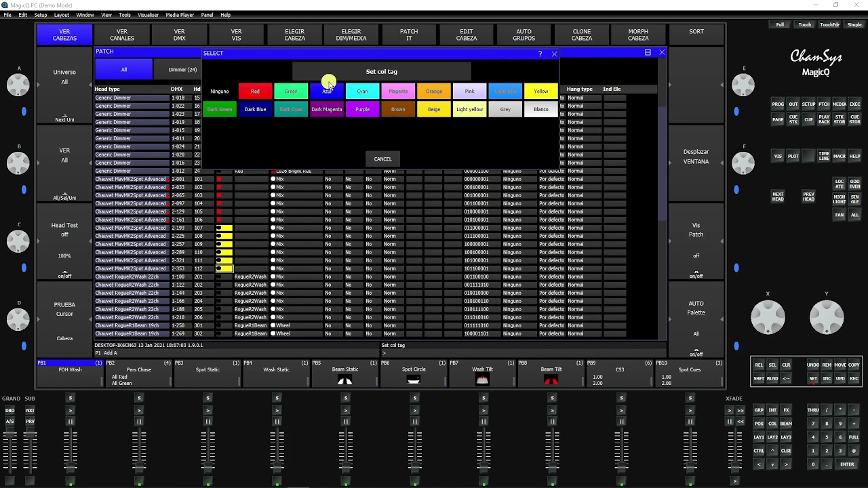Screen dimensions: 868x488
Task: Open the Visualiser menu
Action: click(148, 15)
